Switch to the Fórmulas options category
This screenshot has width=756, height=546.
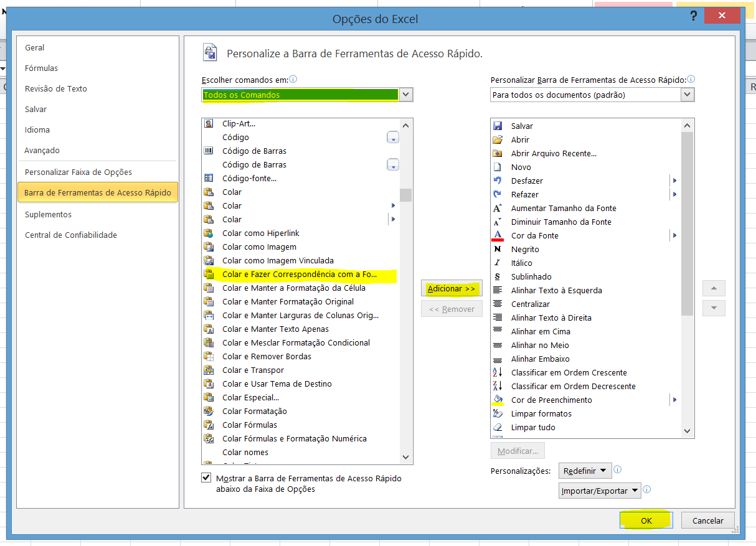(x=98, y=68)
